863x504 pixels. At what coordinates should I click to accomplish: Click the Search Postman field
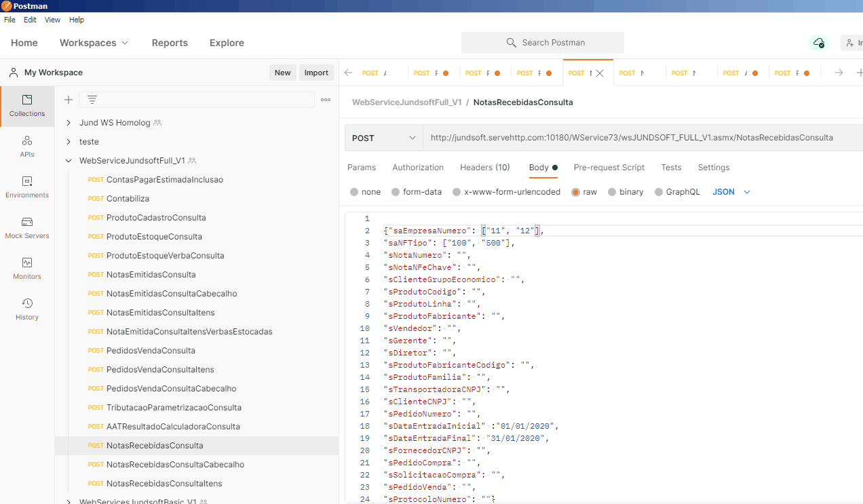pyautogui.click(x=543, y=43)
